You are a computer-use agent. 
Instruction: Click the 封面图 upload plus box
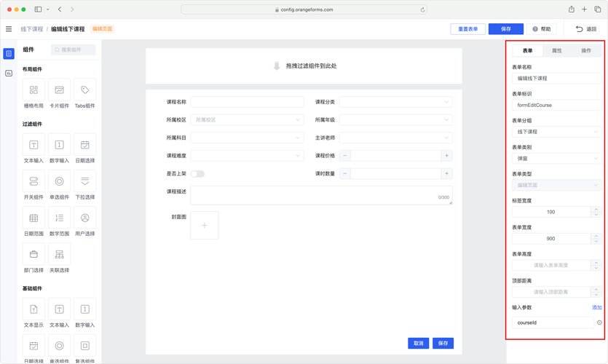(x=205, y=226)
